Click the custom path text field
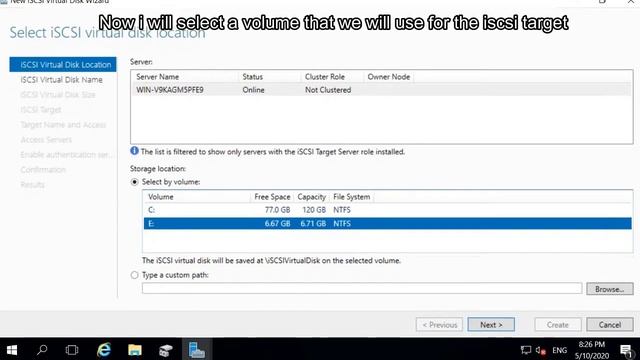The height and width of the screenshot is (360, 640). [362, 288]
